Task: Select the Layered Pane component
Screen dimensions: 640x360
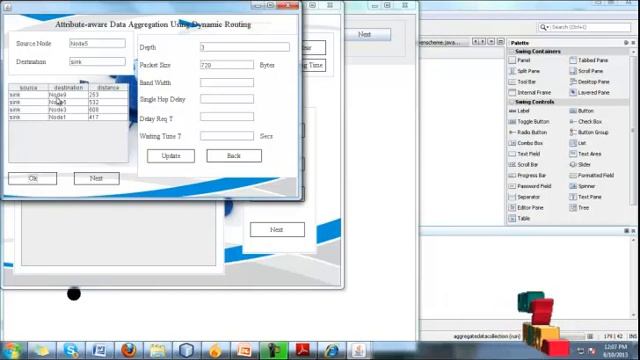Action: [x=589, y=93]
